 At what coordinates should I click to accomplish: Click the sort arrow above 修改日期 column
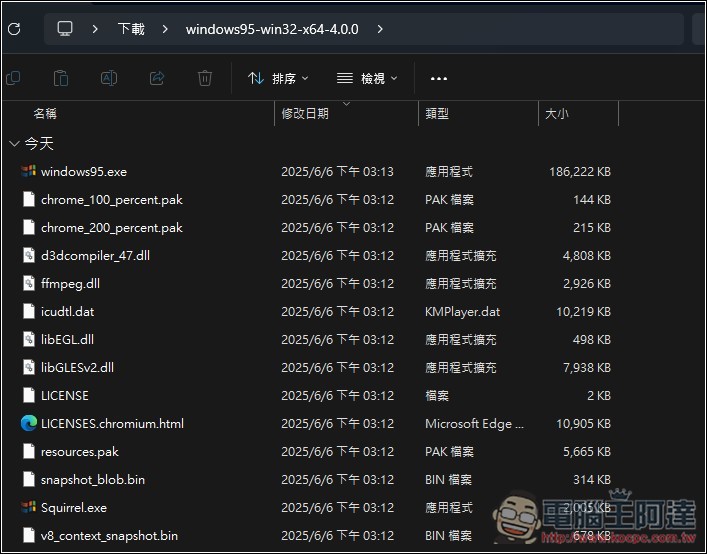[x=346, y=104]
